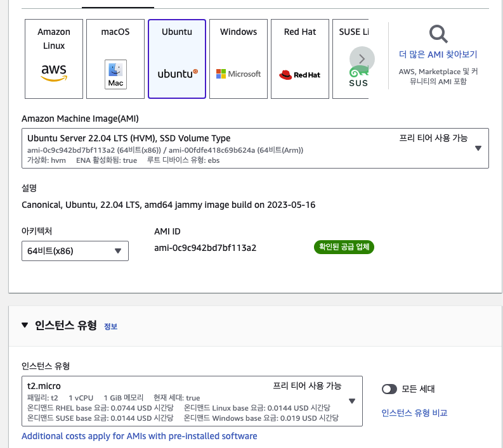Open the 더 많은 AMI 찾아보기 link
Viewport: 503px width, 448px height.
tap(438, 54)
